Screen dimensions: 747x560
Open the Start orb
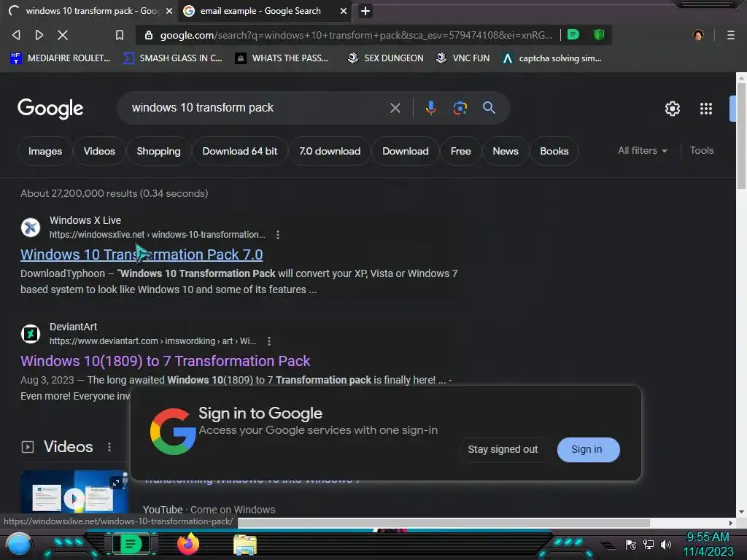click(x=19, y=545)
